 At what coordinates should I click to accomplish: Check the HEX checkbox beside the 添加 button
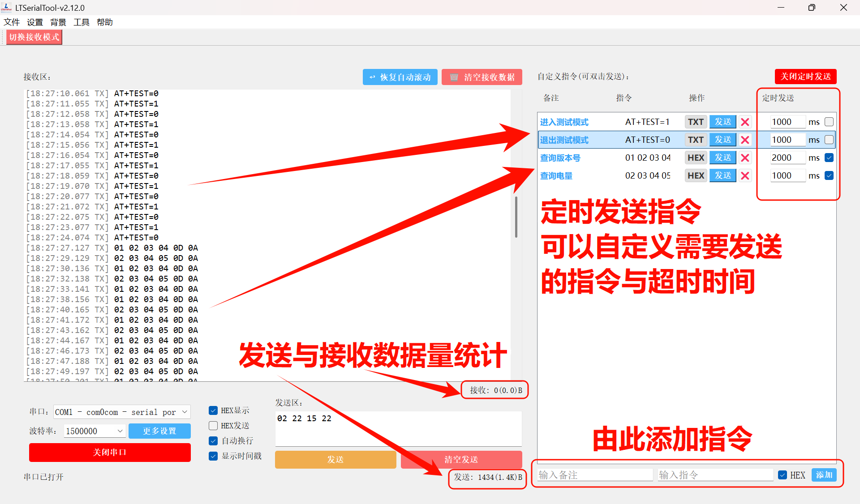click(x=783, y=475)
